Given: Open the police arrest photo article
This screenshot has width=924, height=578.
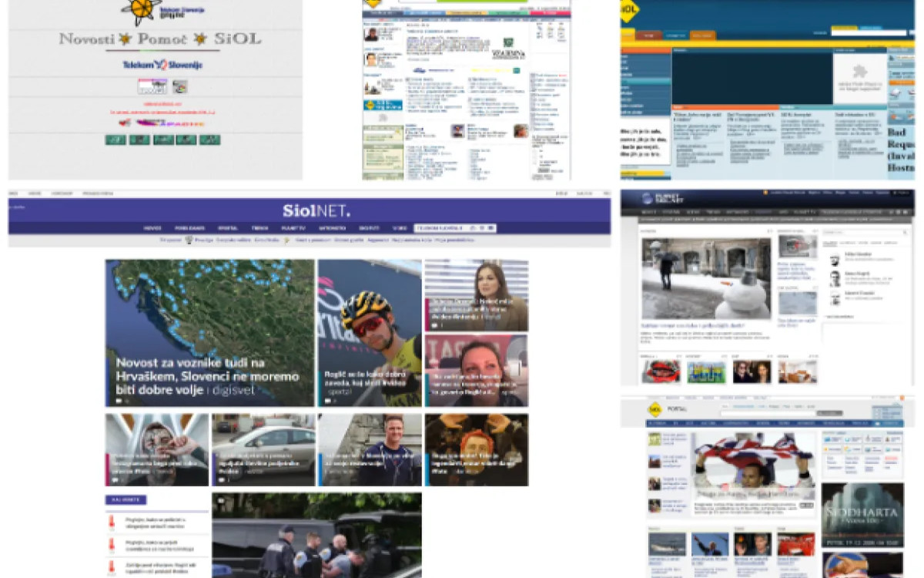Looking at the screenshot, I should tap(316, 536).
